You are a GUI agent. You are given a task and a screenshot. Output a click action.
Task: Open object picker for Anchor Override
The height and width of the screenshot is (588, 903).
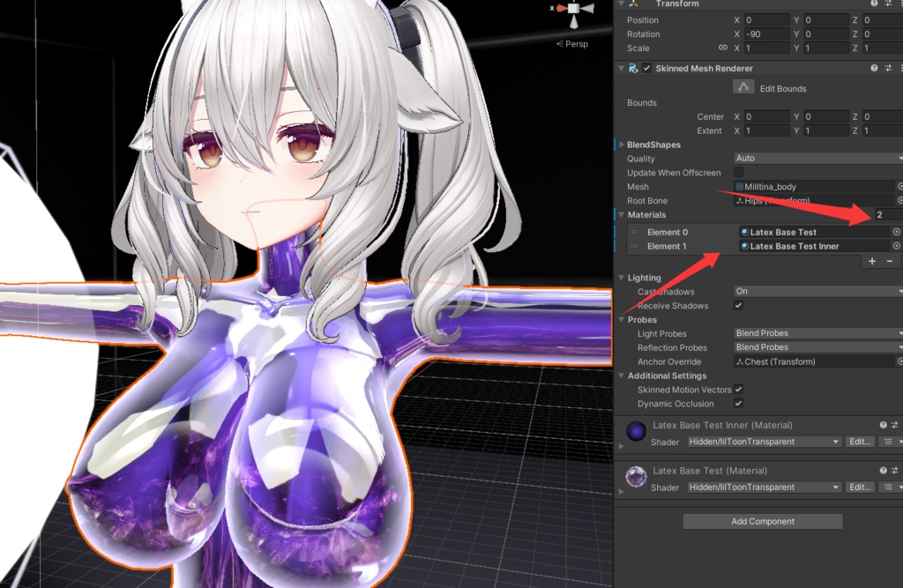point(899,361)
